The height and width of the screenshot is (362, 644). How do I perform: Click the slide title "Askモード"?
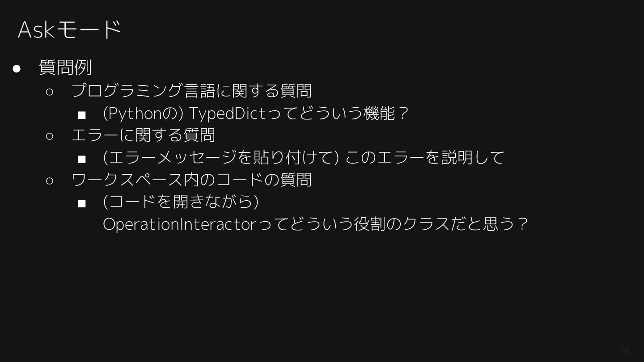[x=70, y=30]
